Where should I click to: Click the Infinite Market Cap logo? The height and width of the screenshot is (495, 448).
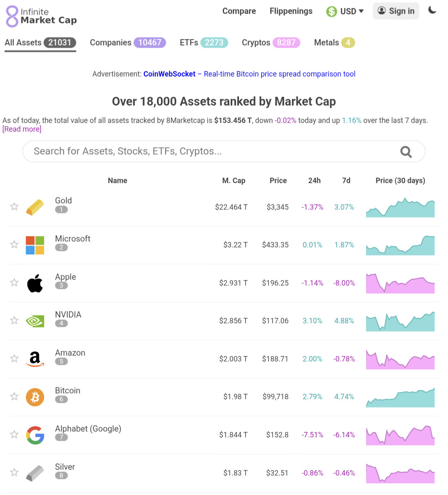[x=41, y=16]
